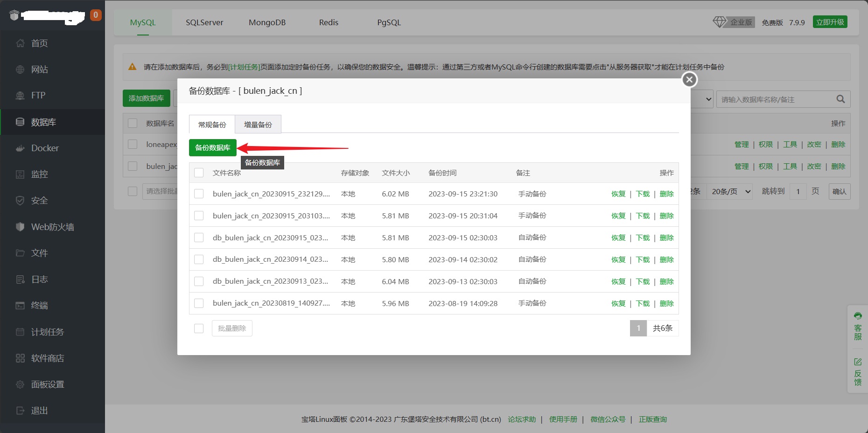This screenshot has height=433, width=868.
Task: Open customer service headset icon
Action: click(x=858, y=316)
